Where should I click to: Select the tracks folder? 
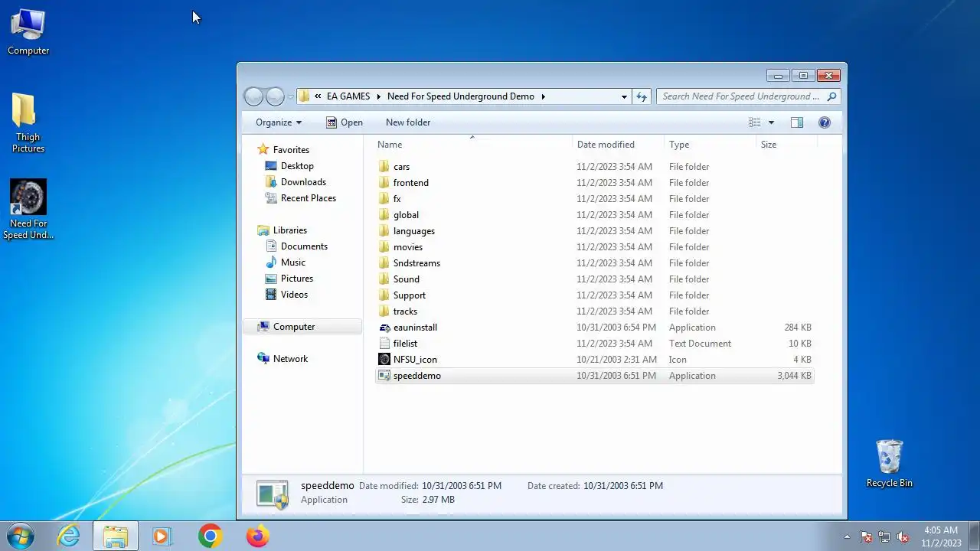coord(405,311)
